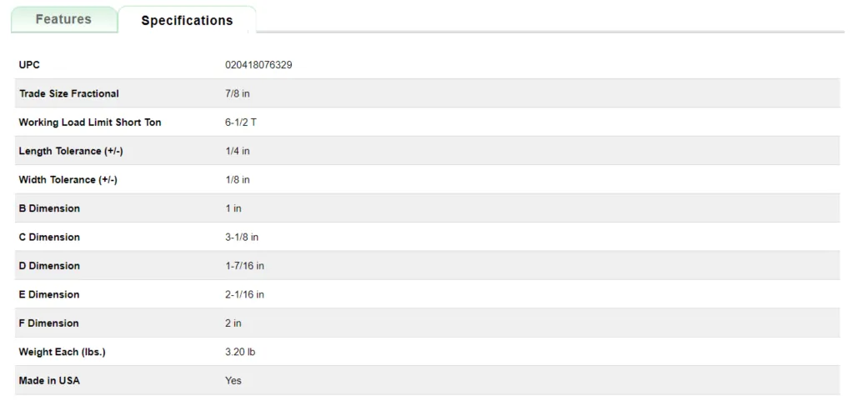Click the Width Tolerance (+/-) label
The height and width of the screenshot is (411, 868).
pos(68,180)
